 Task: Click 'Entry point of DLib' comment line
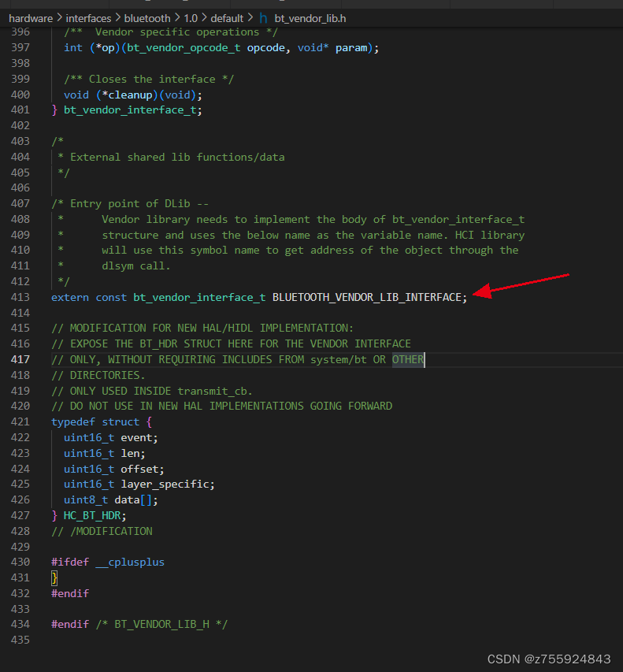tap(130, 203)
